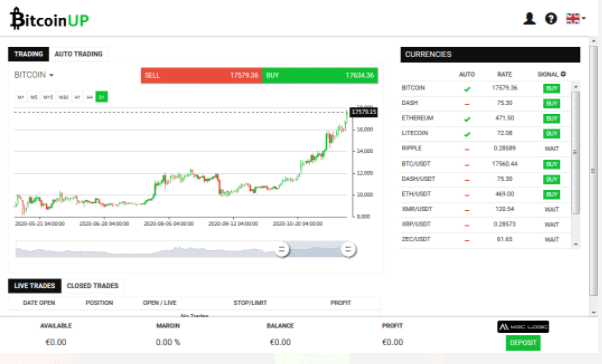Click the green DEPOSIT button

pyautogui.click(x=523, y=342)
